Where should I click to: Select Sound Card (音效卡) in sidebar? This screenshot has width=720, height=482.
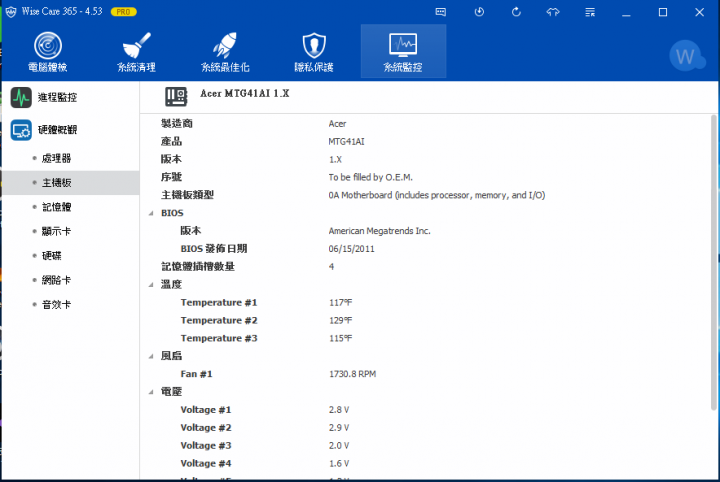point(56,304)
